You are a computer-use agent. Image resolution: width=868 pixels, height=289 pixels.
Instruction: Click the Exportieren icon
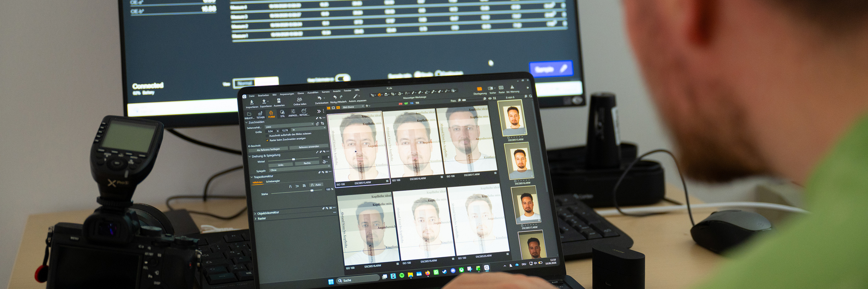[x=264, y=101]
